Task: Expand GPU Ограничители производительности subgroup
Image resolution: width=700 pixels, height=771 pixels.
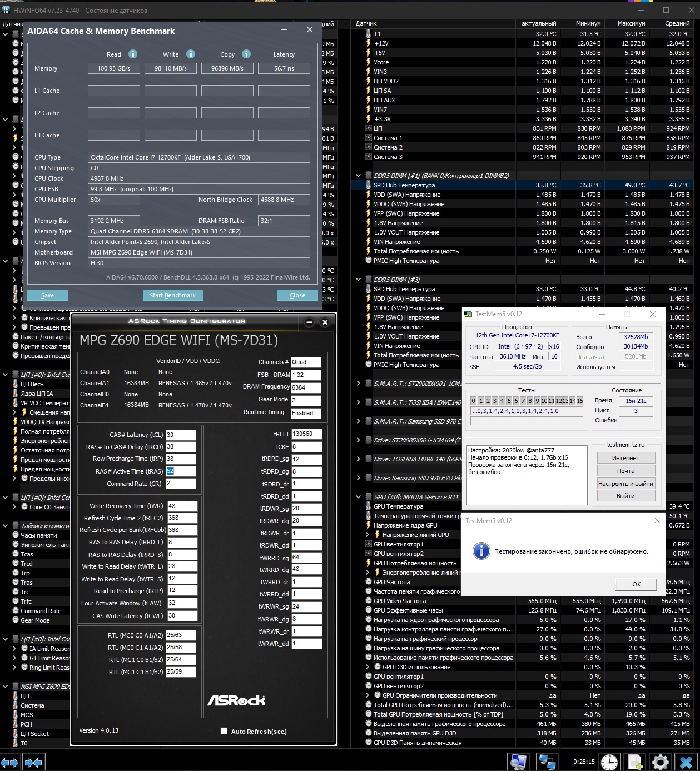Action: [368, 695]
